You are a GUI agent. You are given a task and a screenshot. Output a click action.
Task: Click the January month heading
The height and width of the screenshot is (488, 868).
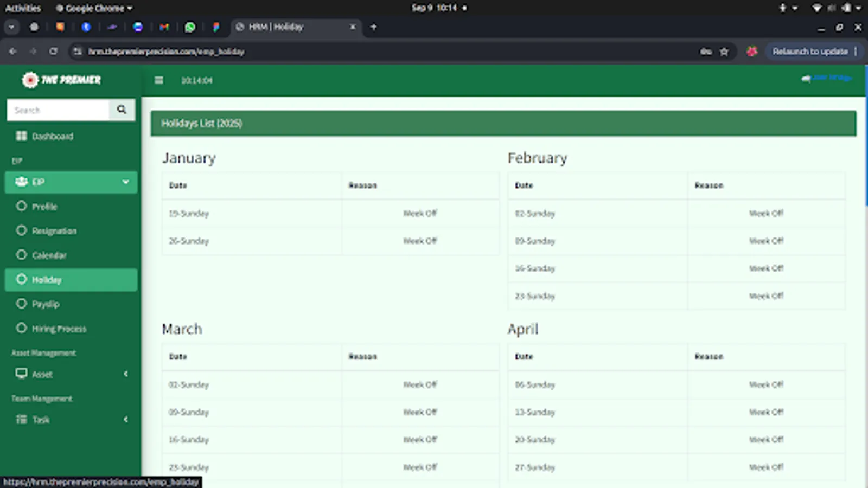pyautogui.click(x=189, y=158)
